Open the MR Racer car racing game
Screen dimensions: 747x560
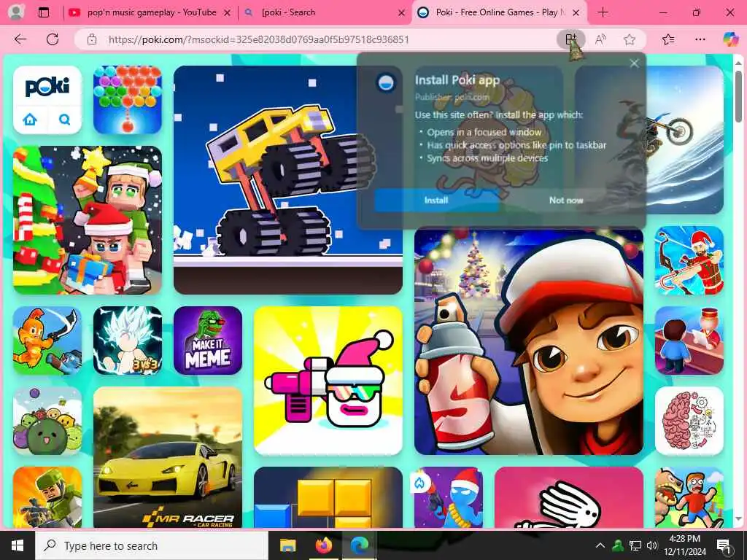(x=168, y=457)
